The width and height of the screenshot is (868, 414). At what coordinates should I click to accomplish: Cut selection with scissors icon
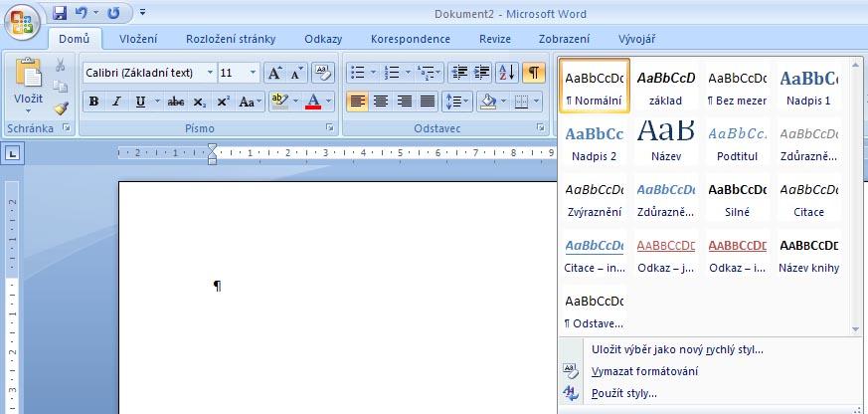tap(61, 66)
